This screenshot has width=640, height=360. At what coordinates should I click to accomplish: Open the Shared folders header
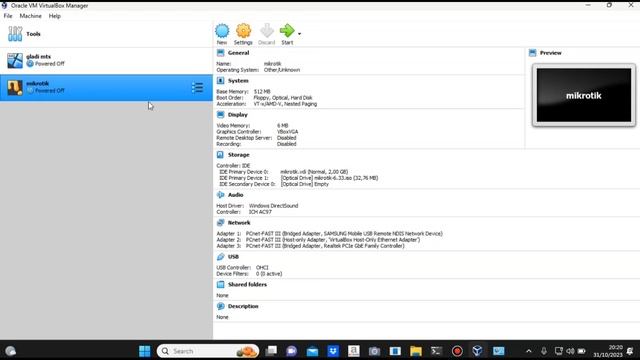coord(247,284)
